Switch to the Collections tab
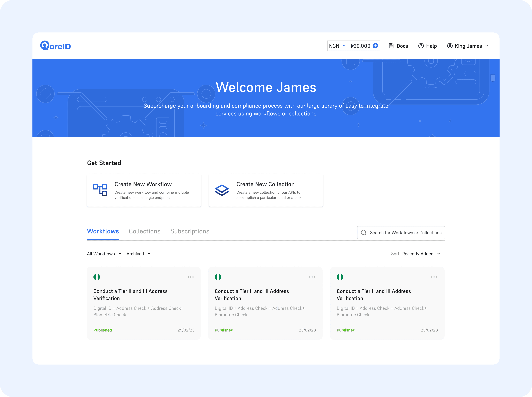532x397 pixels. (144, 231)
